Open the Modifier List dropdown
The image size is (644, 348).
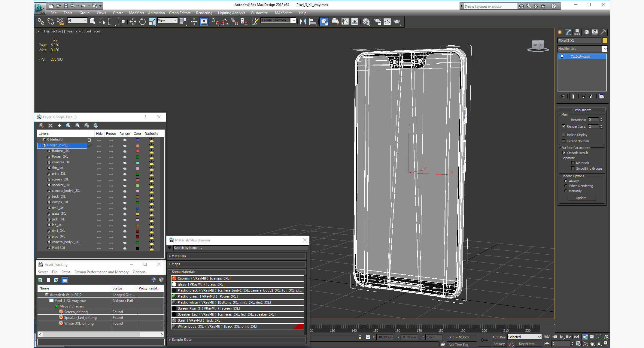(x=582, y=49)
